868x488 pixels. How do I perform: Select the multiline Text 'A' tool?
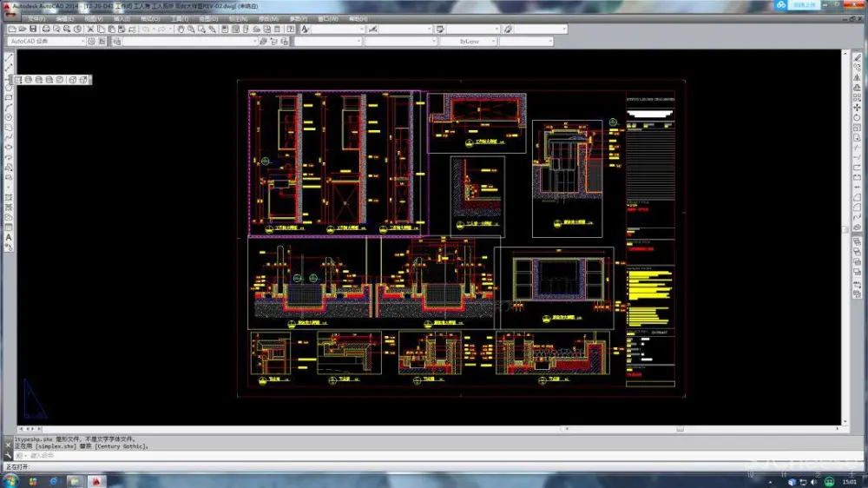(9, 236)
